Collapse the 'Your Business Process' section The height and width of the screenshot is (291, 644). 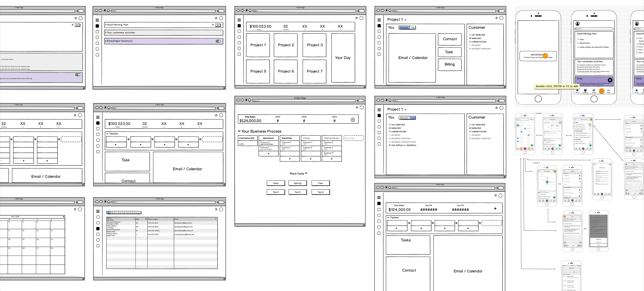pyautogui.click(x=239, y=131)
